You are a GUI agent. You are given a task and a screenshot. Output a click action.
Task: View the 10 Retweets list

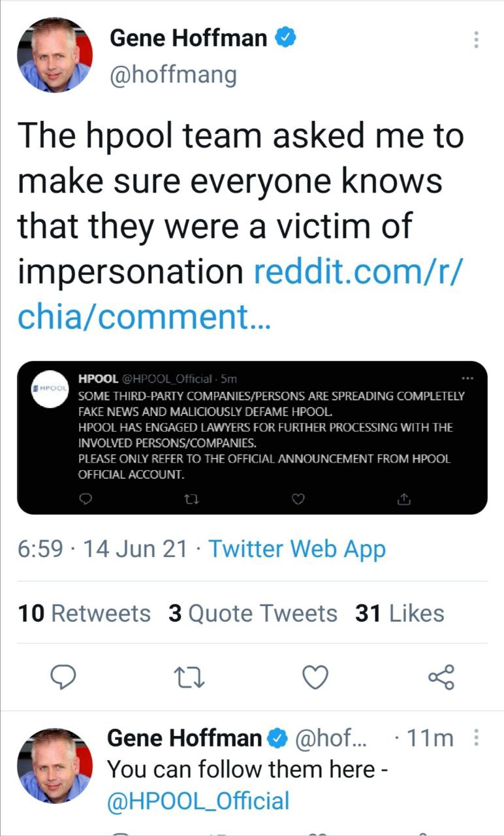tap(84, 613)
